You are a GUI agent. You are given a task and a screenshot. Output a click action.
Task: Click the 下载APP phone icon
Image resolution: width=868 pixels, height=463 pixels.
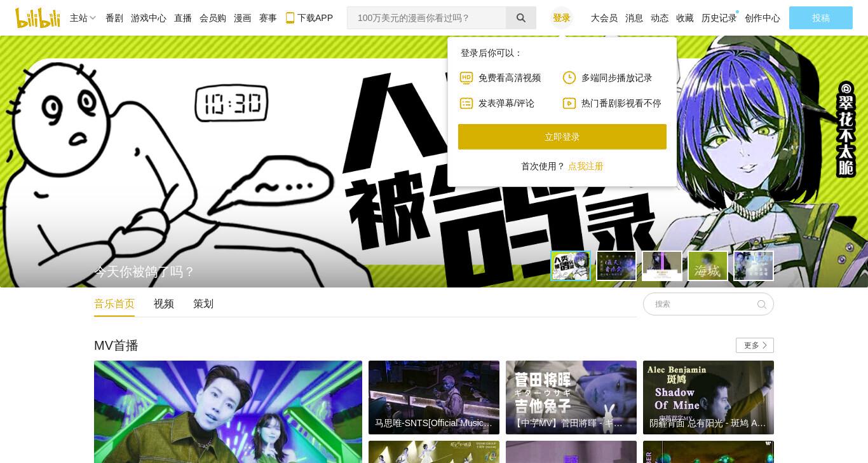[290, 18]
